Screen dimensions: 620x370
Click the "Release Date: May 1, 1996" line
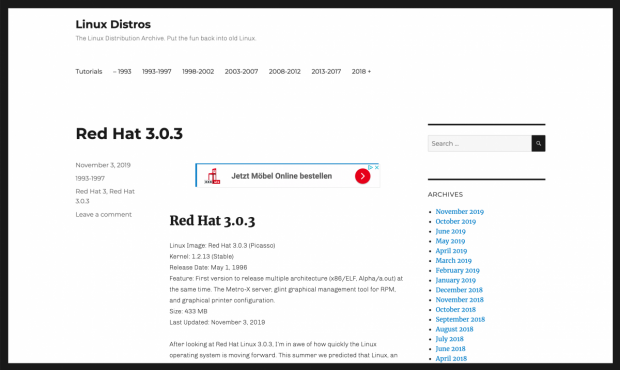point(208,268)
